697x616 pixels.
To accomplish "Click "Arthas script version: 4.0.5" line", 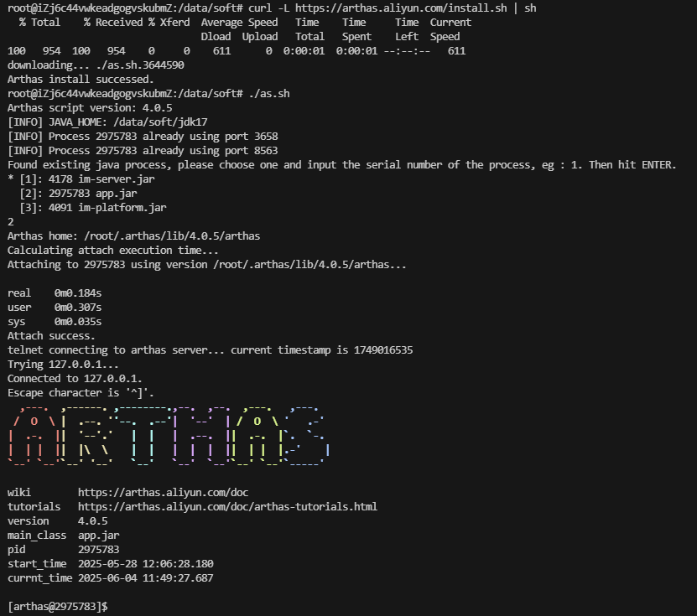I will pos(90,107).
